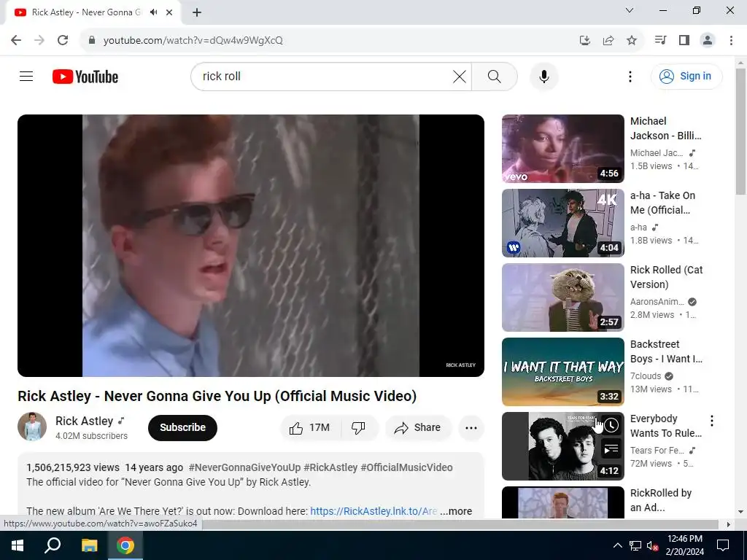
Task: Open Rick Rolled Cat Version thumbnail
Action: (x=562, y=297)
